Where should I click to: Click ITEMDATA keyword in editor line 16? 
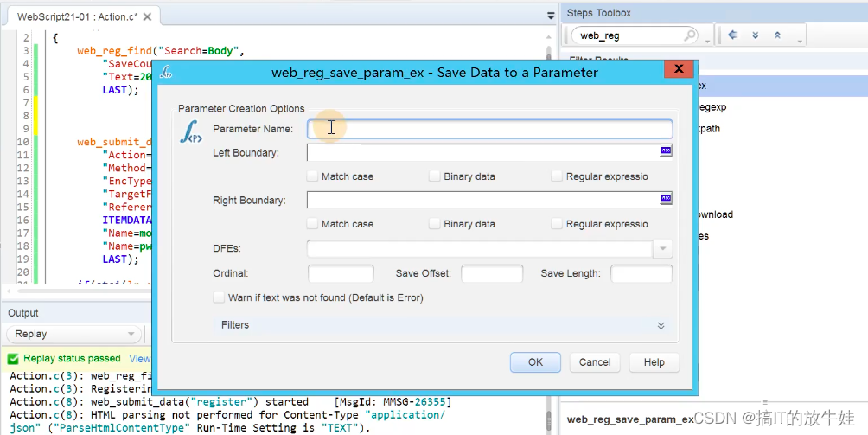(127, 220)
